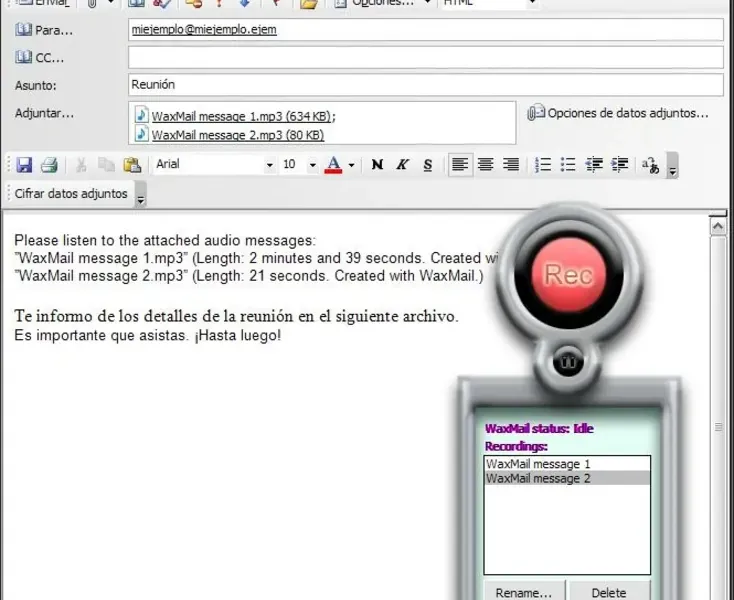The width and height of the screenshot is (734, 600).
Task: Click music note icon of message 1.mp3
Action: pyautogui.click(x=141, y=115)
